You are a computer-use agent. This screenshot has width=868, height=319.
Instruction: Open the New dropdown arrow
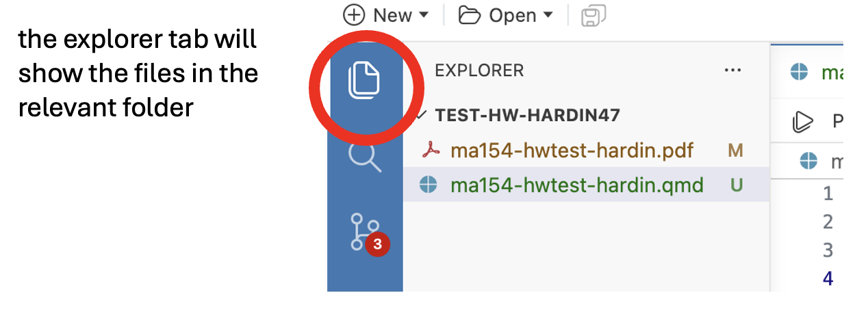424,15
